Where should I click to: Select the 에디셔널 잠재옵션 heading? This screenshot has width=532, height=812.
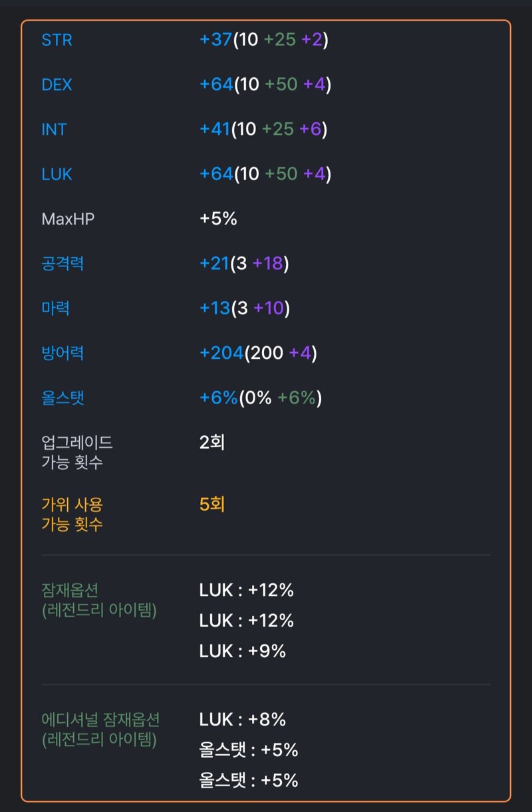point(100,730)
